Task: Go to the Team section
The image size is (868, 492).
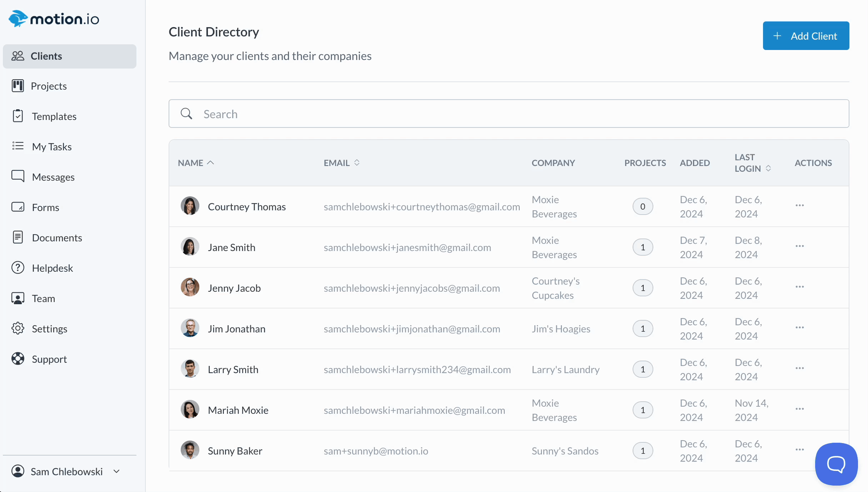Action: coord(43,298)
